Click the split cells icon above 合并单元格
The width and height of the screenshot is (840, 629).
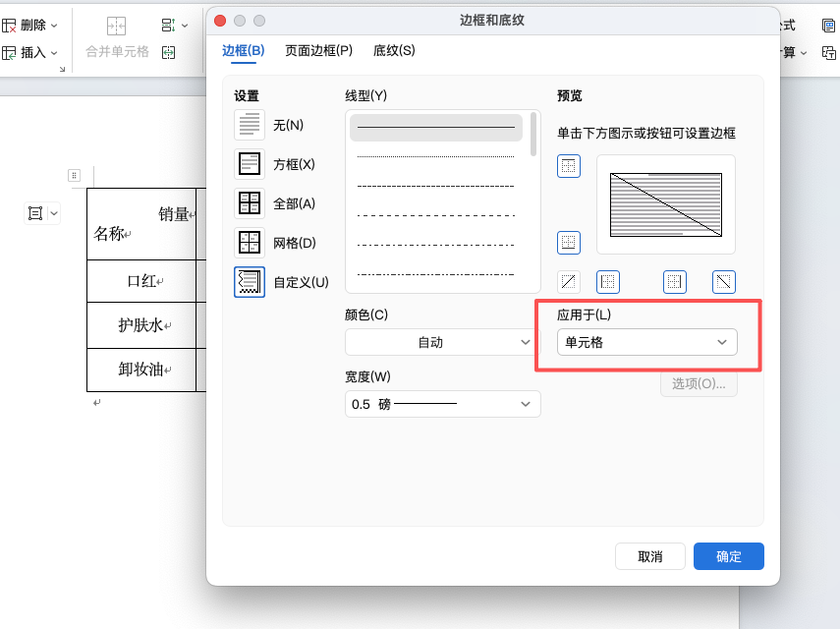pyautogui.click(x=116, y=26)
